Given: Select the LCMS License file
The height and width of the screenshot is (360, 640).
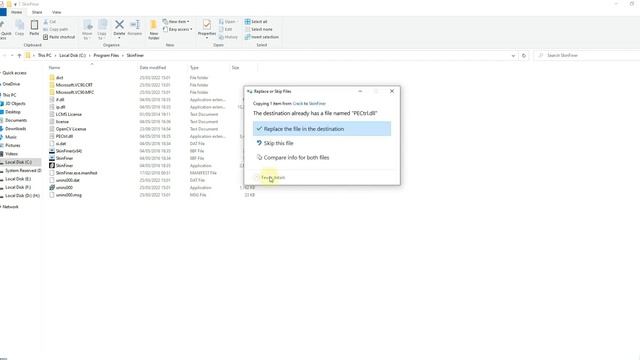Looking at the screenshot, I should coord(69,114).
